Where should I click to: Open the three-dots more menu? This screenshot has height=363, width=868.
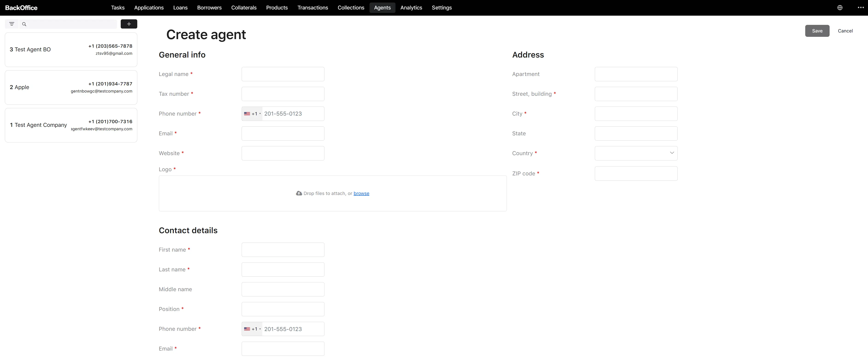coord(861,7)
